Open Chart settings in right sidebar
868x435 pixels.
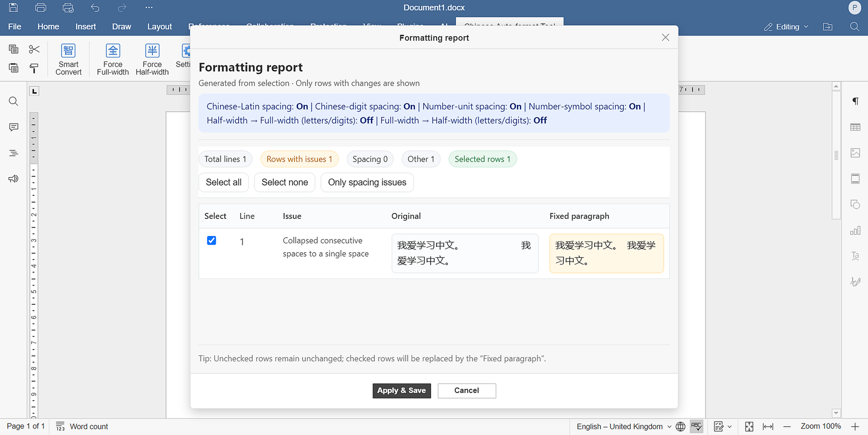click(855, 231)
